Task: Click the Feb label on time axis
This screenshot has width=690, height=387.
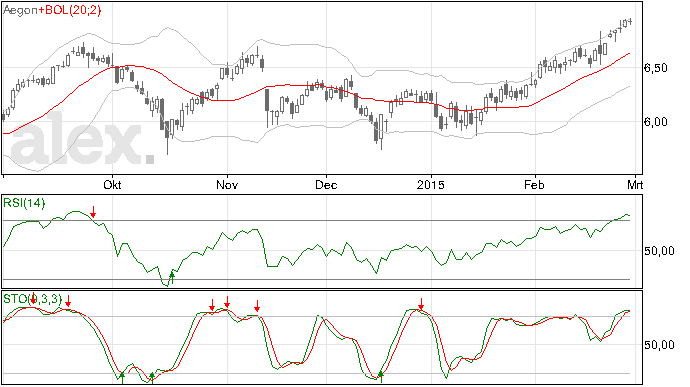Action: coord(534,184)
